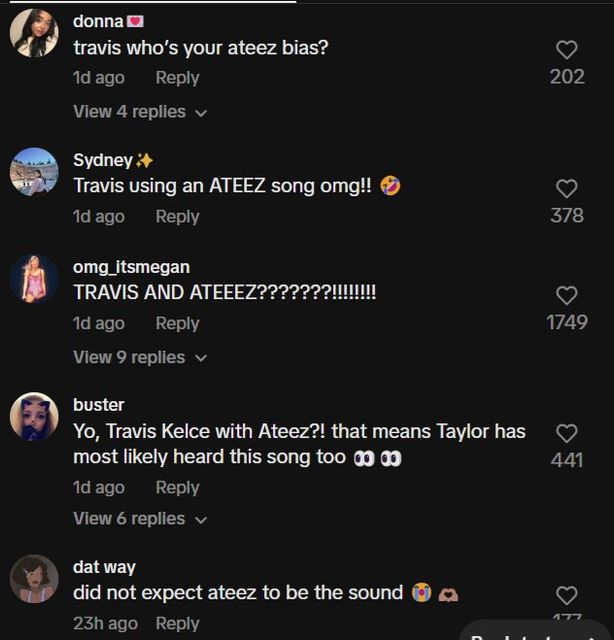The width and height of the screenshot is (614, 640).
Task: Open dat way's avatar
Action: pos(34,579)
